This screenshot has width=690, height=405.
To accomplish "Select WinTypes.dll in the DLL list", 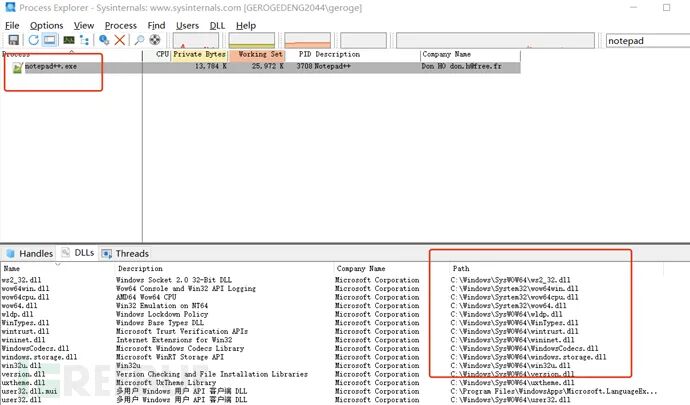I will 26,323.
